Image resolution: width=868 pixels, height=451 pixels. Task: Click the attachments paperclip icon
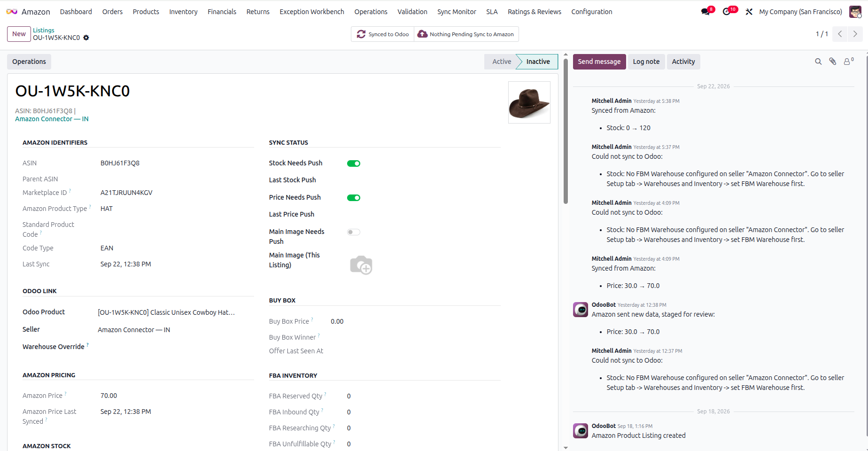(x=833, y=62)
